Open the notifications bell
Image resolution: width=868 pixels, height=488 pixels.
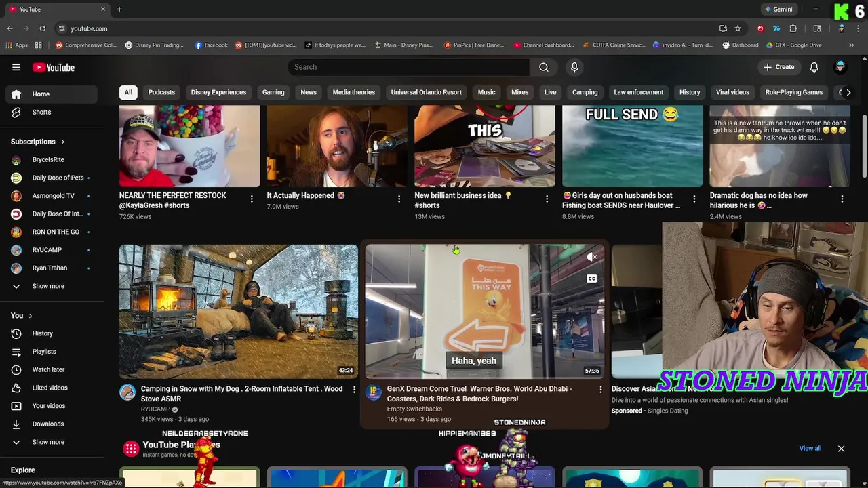[814, 67]
